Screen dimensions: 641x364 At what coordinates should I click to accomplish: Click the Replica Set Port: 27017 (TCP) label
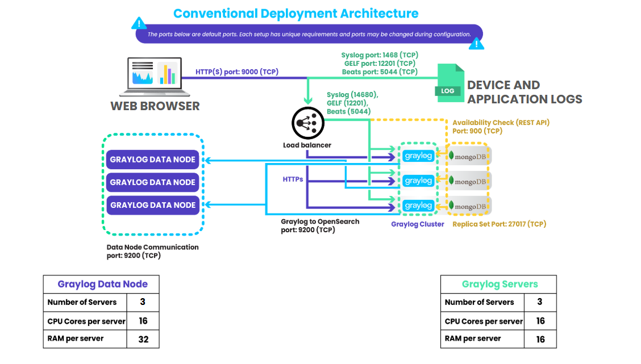coord(499,224)
